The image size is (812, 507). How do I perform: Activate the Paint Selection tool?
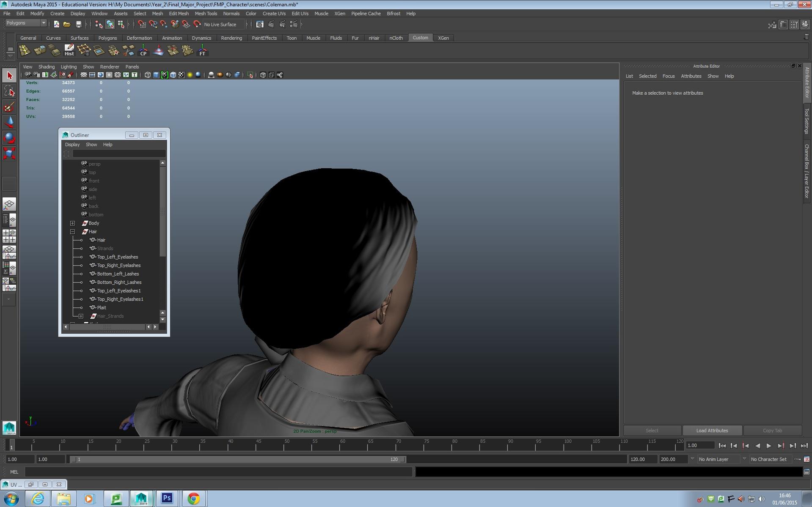tap(9, 106)
